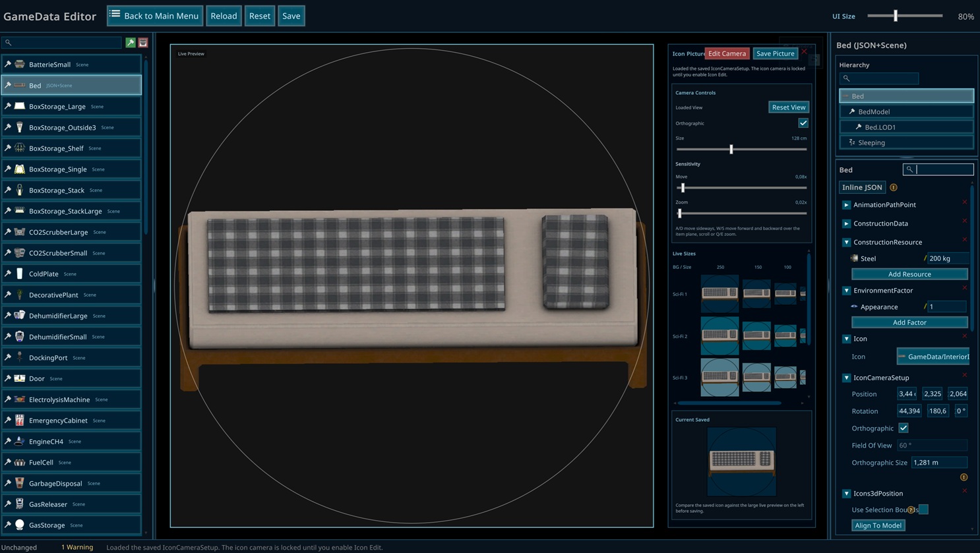The width and height of the screenshot is (980, 553).
Task: Click the warning icon beside Inline JSON
Action: (894, 188)
